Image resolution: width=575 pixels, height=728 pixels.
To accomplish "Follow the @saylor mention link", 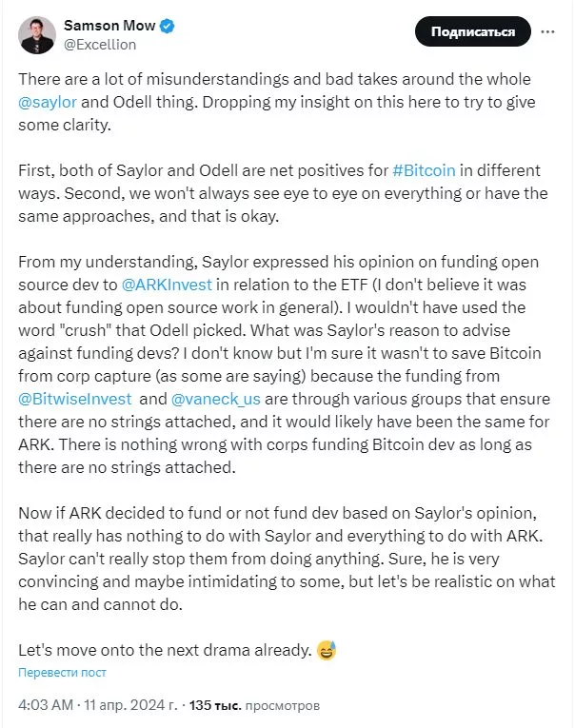I will pos(48,102).
